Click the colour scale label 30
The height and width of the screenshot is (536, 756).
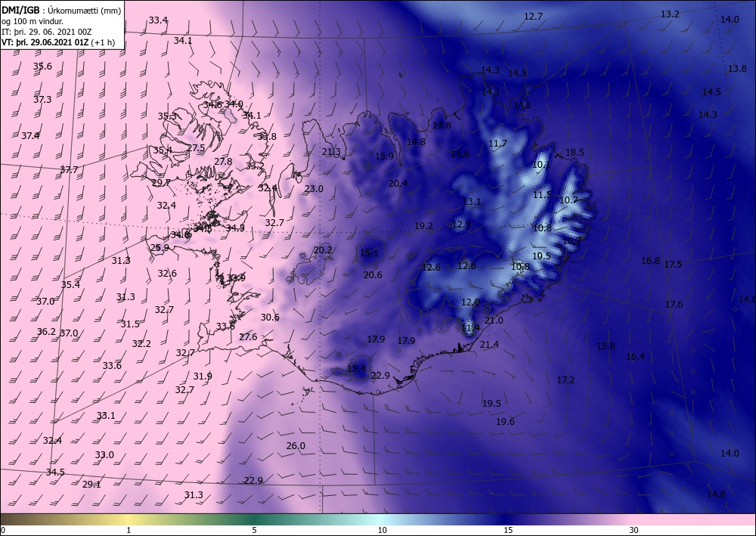click(x=634, y=531)
